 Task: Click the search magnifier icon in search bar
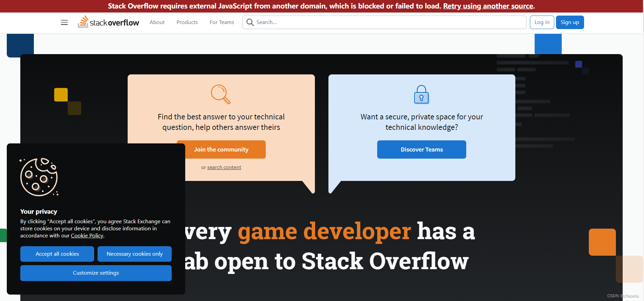[250, 22]
